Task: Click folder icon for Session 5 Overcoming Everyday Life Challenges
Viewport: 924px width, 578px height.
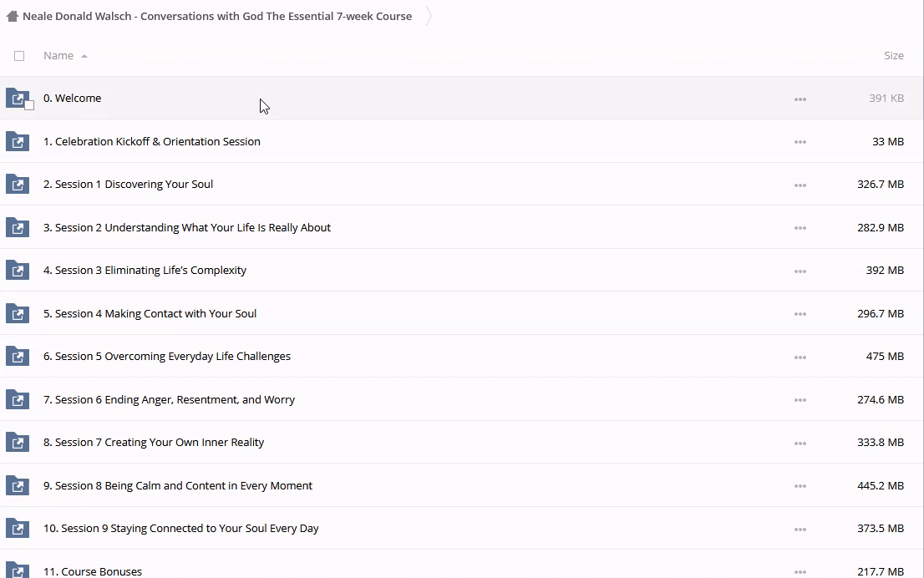Action: [x=18, y=357]
